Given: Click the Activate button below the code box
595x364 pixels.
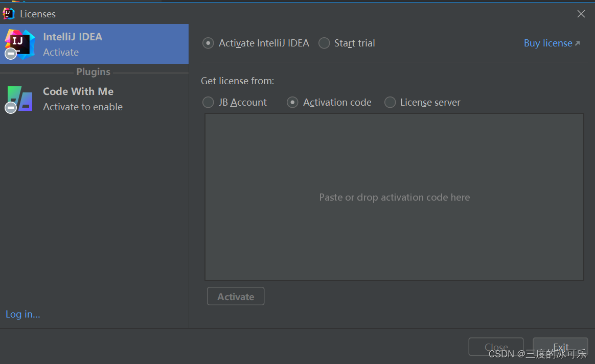Looking at the screenshot, I should point(236,297).
